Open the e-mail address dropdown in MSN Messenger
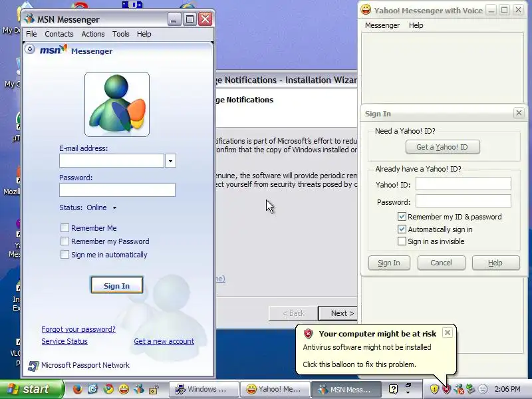Screen dimensions: 532x399 coord(170,161)
